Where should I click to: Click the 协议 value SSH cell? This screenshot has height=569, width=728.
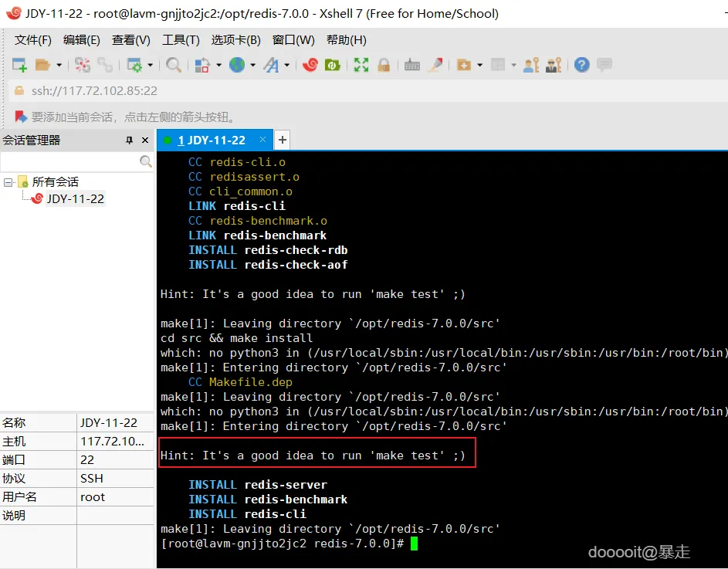click(x=115, y=479)
